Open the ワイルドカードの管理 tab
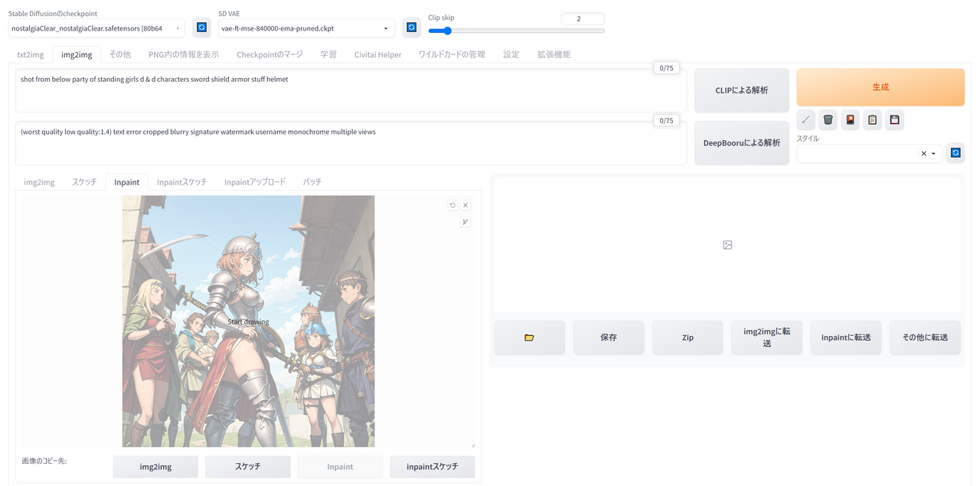This screenshot has height=486, width=980. pyautogui.click(x=452, y=54)
